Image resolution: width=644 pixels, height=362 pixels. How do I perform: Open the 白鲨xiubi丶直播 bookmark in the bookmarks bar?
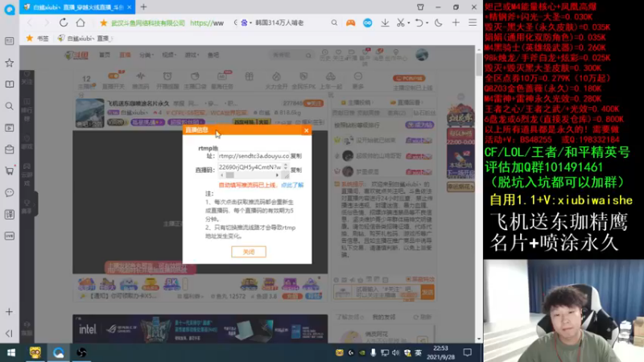coord(85,38)
